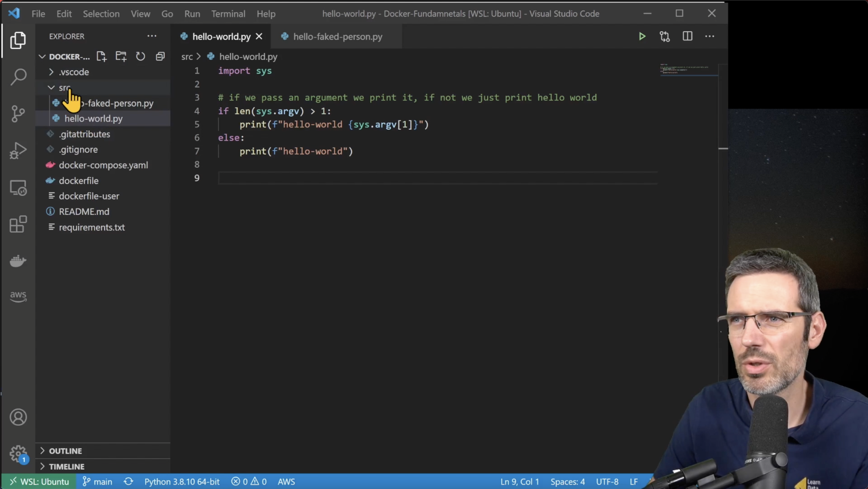Open Explorer views and more actions menu
This screenshot has height=489, width=868.
(152, 36)
